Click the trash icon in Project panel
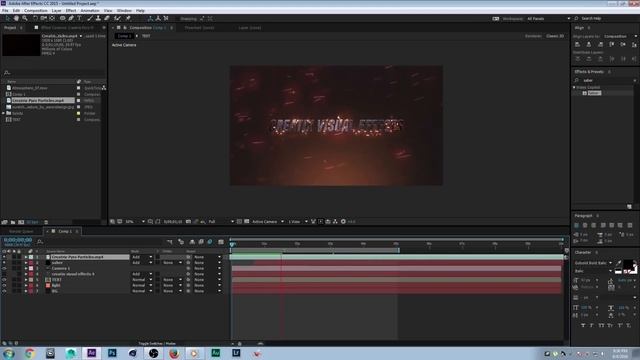The width and height of the screenshot is (640, 360). pos(46,222)
